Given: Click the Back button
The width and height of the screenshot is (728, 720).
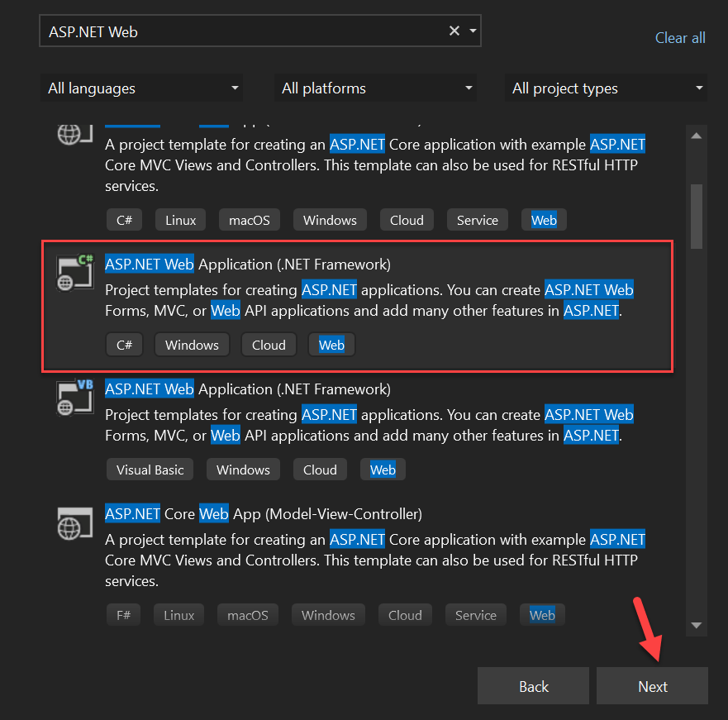Looking at the screenshot, I should coord(533,686).
